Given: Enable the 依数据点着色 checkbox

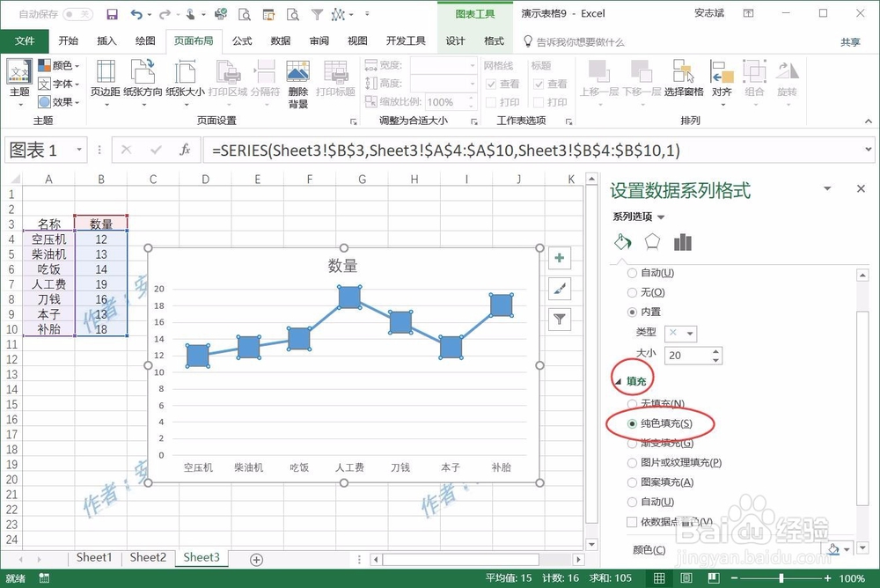Looking at the screenshot, I should point(631,521).
